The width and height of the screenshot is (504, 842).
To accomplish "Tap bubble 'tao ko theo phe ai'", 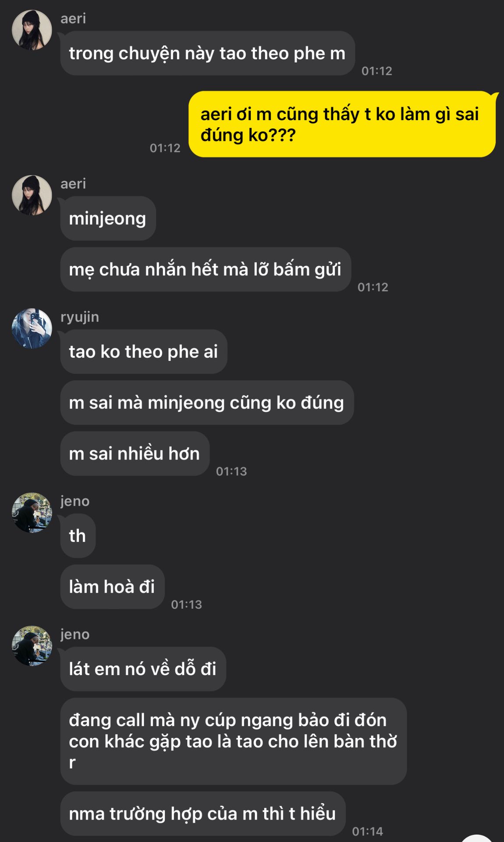I will tap(144, 351).
